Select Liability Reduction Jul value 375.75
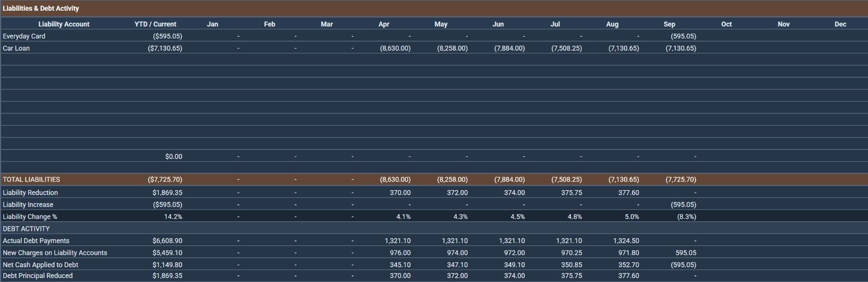The image size is (868, 282). coord(572,193)
